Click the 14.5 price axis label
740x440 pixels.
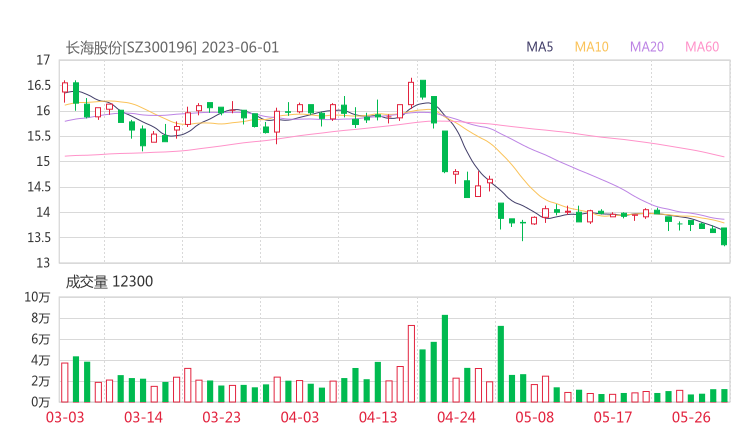click(x=39, y=187)
